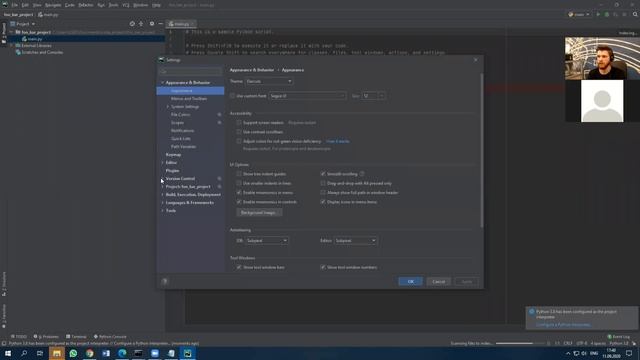Open Search Everywhere magnifier icon at top right
This screenshot has height=360, width=640.
[x=635, y=15]
